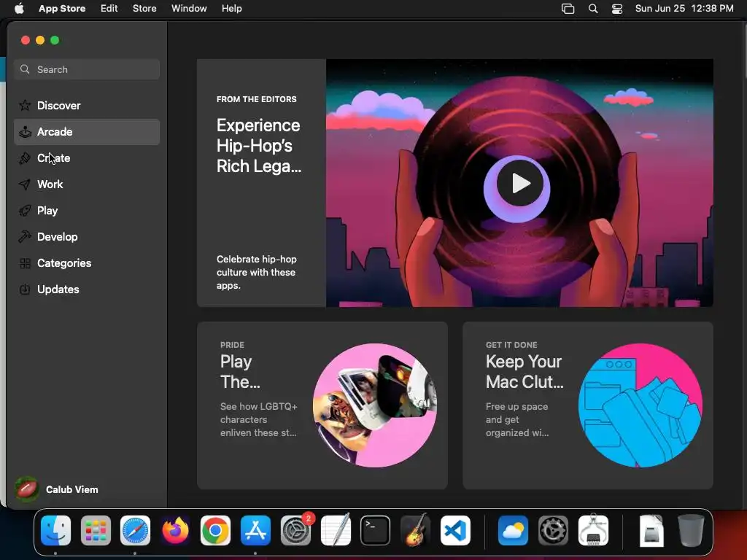The width and height of the screenshot is (747, 560).
Task: Open Calub Viem account name
Action: 72,489
